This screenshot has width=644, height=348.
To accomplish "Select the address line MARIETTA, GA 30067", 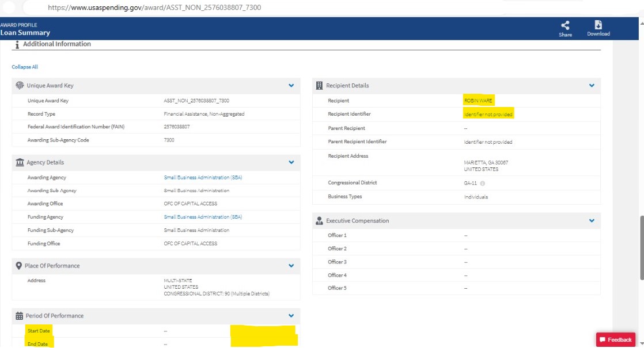I will pyautogui.click(x=486, y=163).
